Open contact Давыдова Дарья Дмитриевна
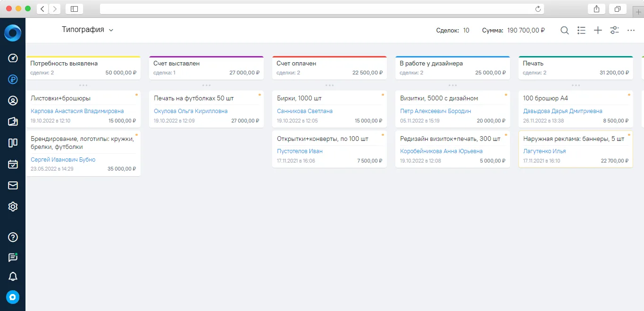 pyautogui.click(x=563, y=111)
